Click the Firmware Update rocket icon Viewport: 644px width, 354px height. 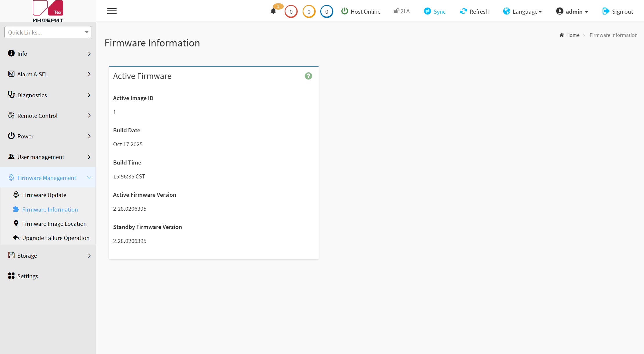(x=16, y=195)
